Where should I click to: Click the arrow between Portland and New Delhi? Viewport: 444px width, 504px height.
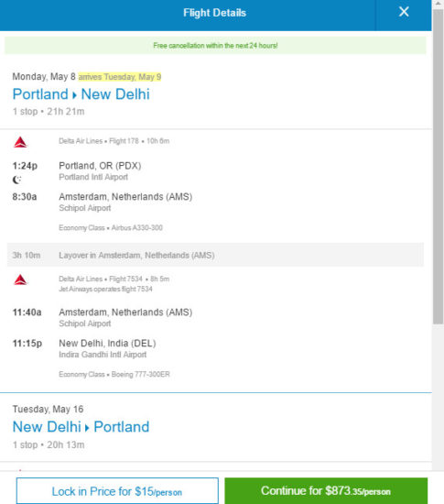tap(74, 95)
